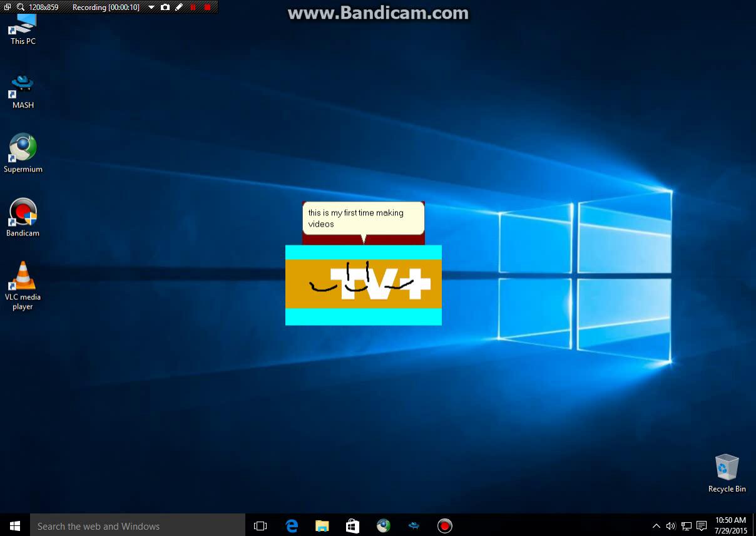Screen dimensions: 756x536
Task: Click the Bandicam screenshot camera icon
Action: (x=165, y=8)
